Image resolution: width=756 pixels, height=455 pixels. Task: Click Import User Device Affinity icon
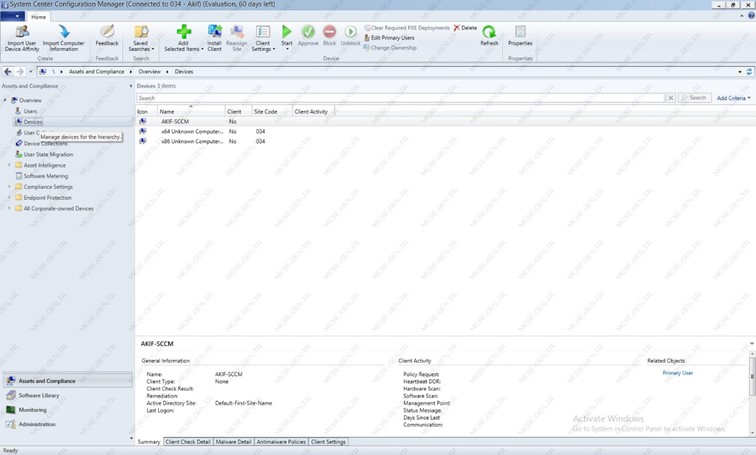coord(22,32)
